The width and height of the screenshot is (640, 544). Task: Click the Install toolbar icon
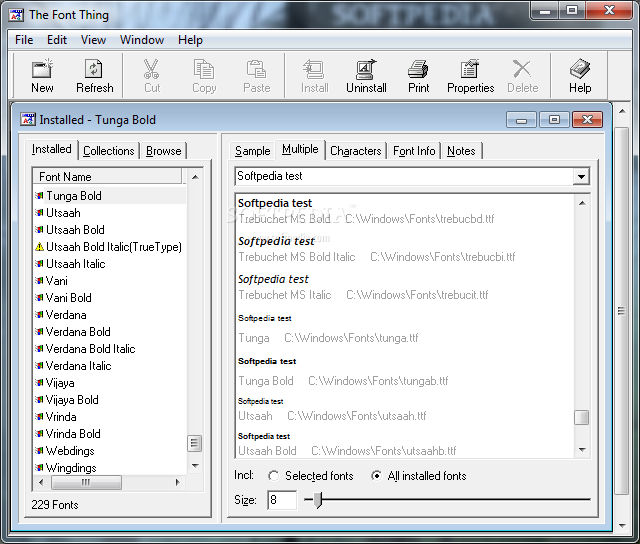(x=314, y=69)
